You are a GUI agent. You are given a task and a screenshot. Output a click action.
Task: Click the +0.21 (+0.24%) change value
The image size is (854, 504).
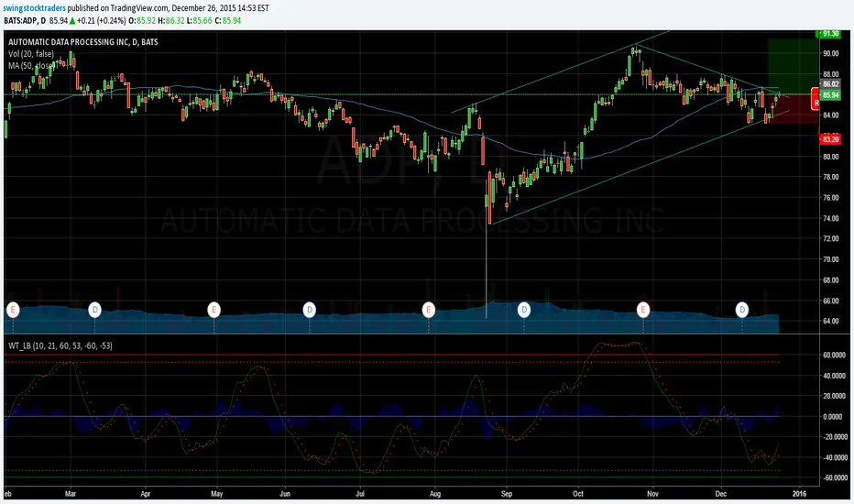pos(102,21)
